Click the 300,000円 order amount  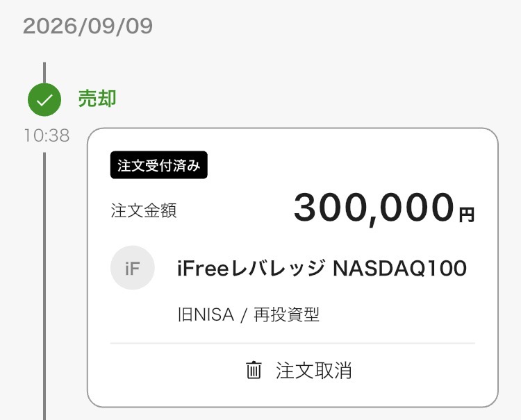click(x=384, y=208)
